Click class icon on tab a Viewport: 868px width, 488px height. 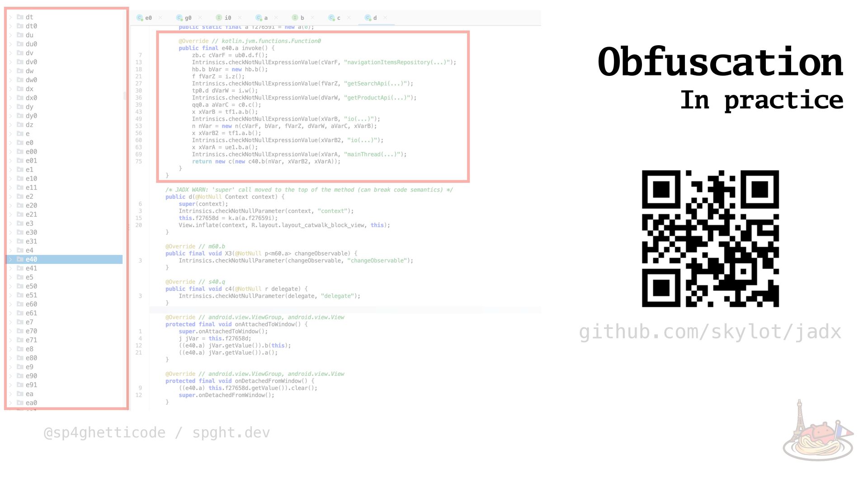tap(259, 18)
